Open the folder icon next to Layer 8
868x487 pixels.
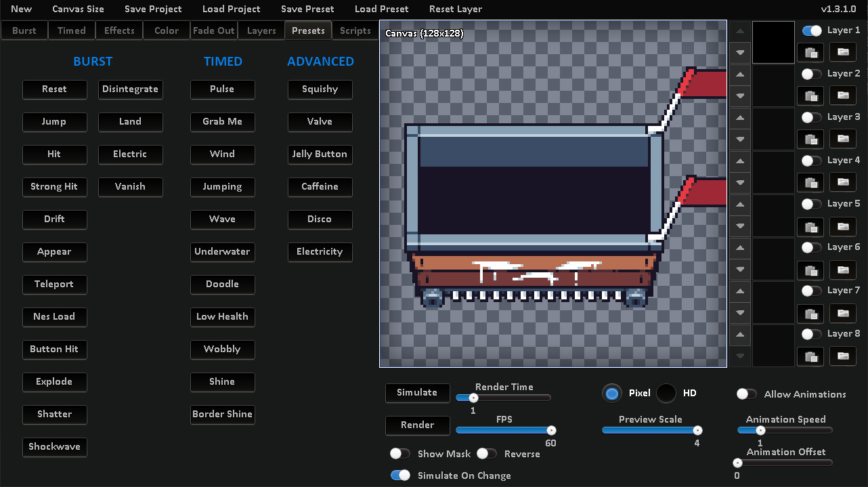click(842, 356)
